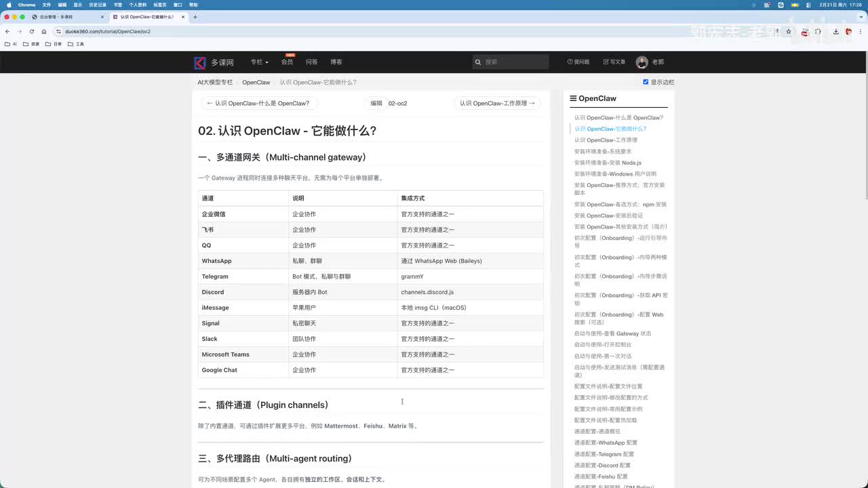Open sidebar item 认识 OpenClaw-工作原理
The image size is (868, 488).
pos(606,140)
